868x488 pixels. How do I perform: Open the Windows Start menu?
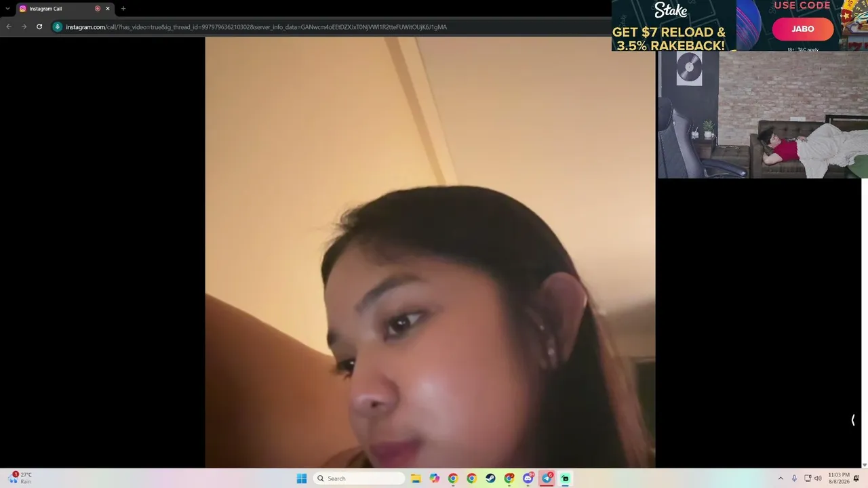(302, 479)
